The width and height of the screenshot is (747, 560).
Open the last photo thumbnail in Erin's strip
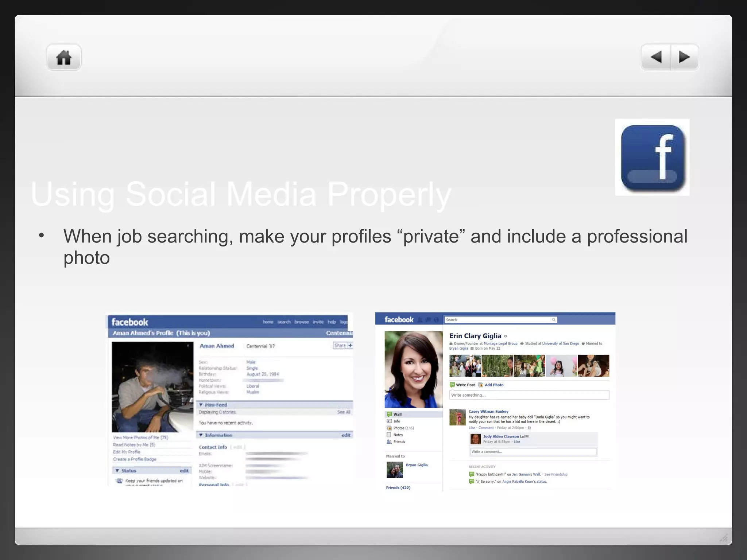(593, 366)
